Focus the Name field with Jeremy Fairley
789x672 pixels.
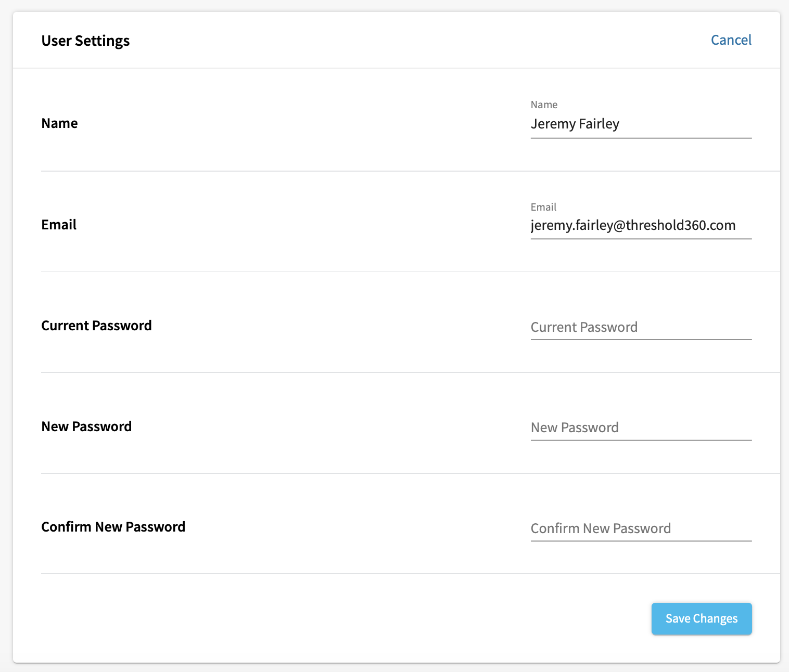coord(641,124)
